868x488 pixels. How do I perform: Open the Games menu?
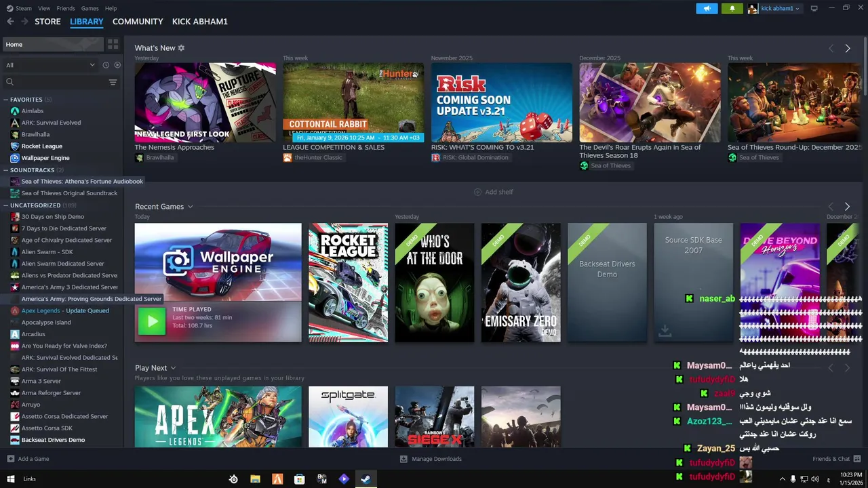90,8
